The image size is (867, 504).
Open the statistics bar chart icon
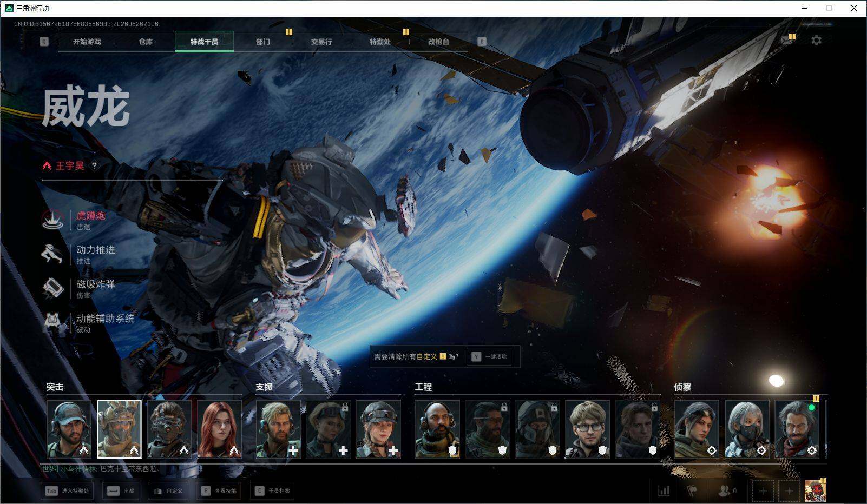pyautogui.click(x=664, y=490)
